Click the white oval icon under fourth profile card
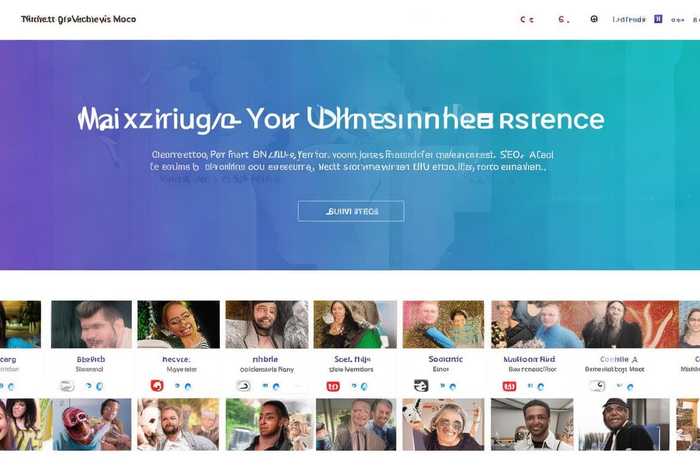Screen dimensions: 700x470 243,386
